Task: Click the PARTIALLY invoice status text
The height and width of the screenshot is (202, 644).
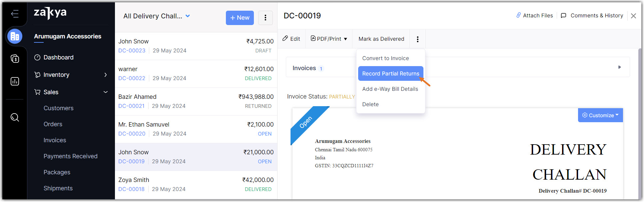Action: point(342,97)
